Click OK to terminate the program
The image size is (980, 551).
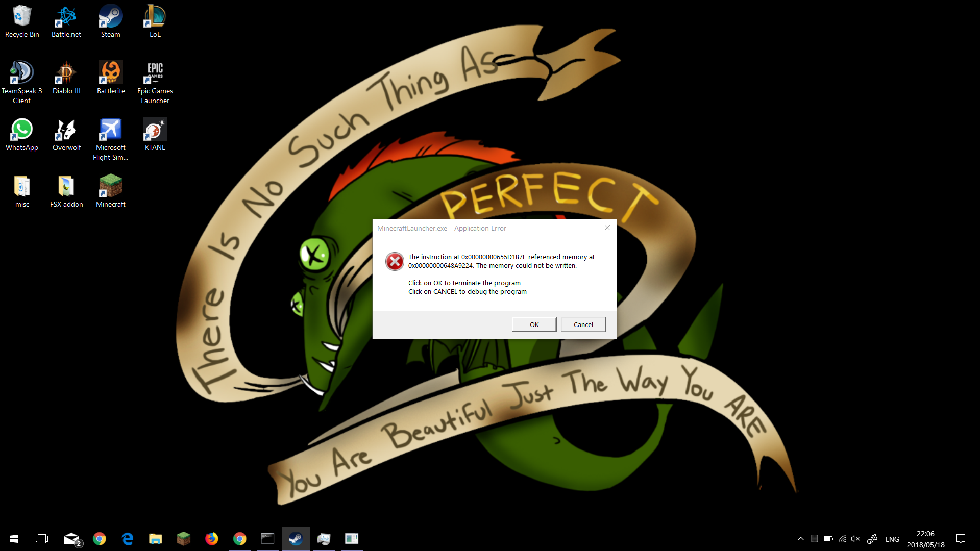[534, 324]
